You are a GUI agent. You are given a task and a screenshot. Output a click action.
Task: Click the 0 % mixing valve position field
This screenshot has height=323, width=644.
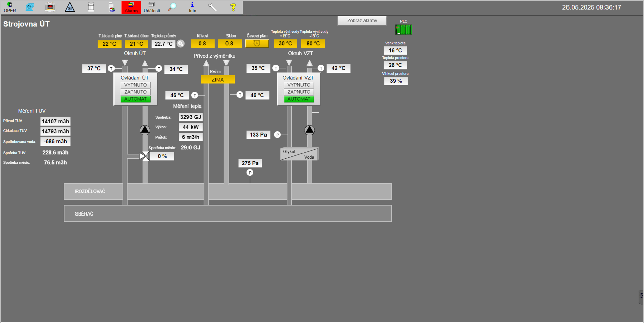(x=162, y=156)
